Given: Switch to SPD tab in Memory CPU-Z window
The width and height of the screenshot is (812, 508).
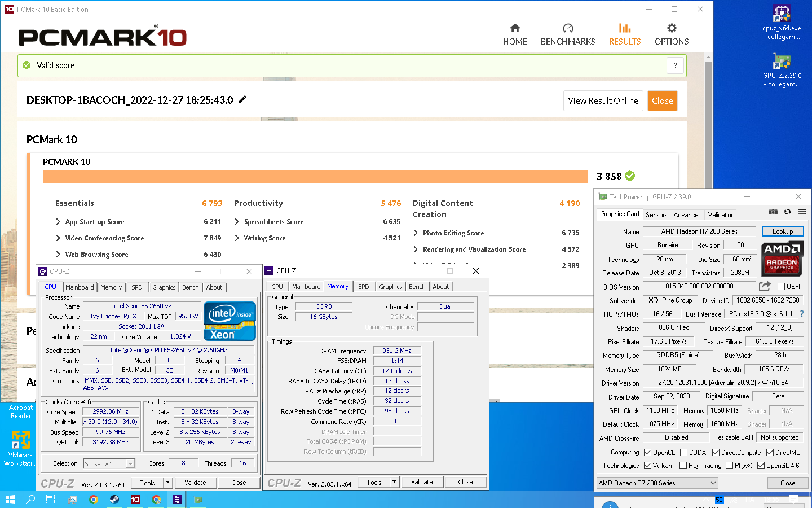Looking at the screenshot, I should tap(364, 287).
